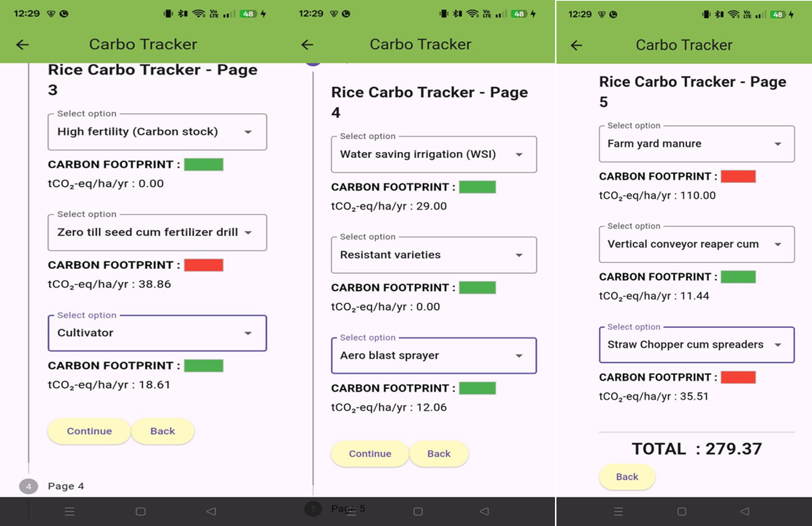
Task: Click the step 4 circle indicator
Action: [28, 487]
